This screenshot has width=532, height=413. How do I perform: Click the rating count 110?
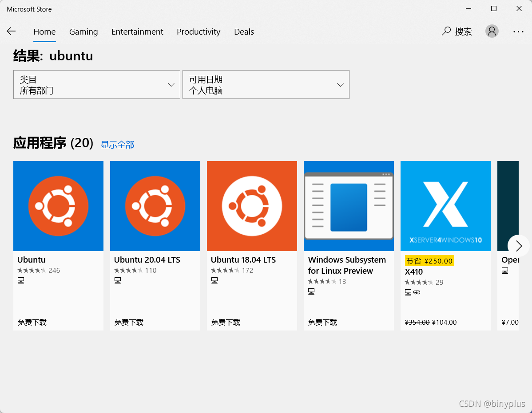[x=151, y=270]
